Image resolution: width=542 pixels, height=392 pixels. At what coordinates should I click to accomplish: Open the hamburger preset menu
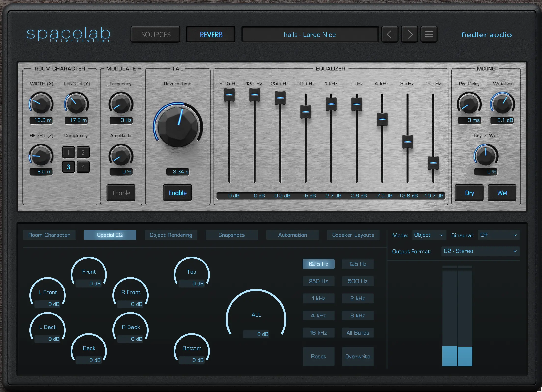click(x=429, y=34)
